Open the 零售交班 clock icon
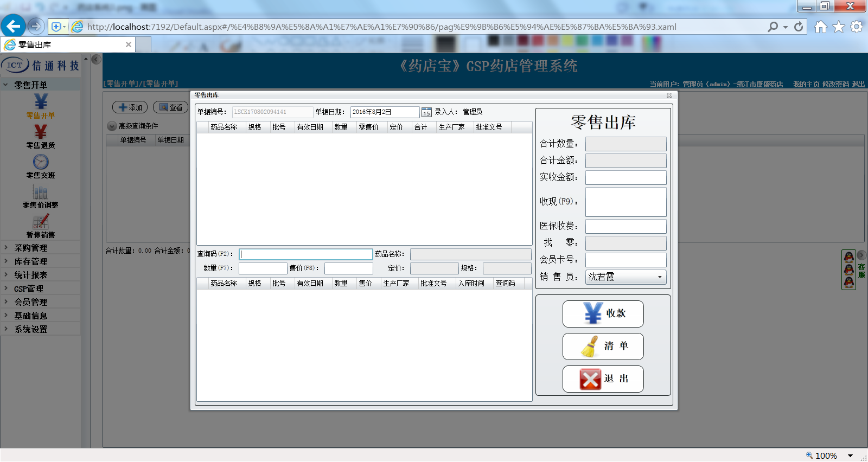Viewport: 868px width, 462px height. pos(41,162)
